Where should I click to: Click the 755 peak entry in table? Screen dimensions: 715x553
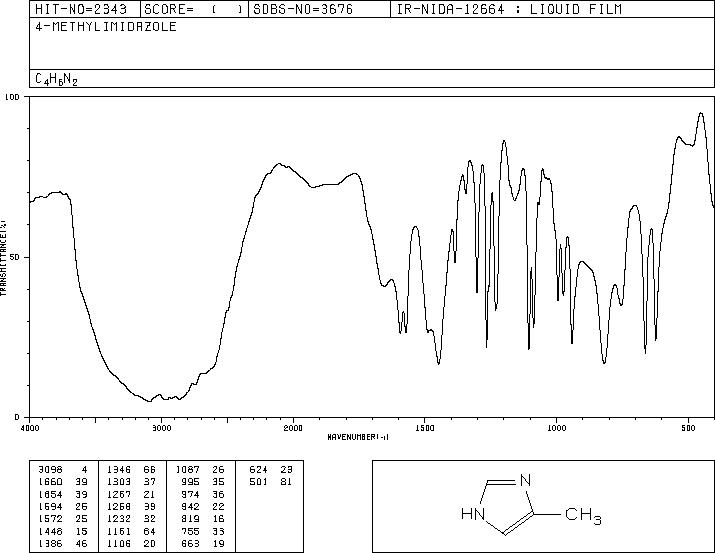tap(203, 531)
